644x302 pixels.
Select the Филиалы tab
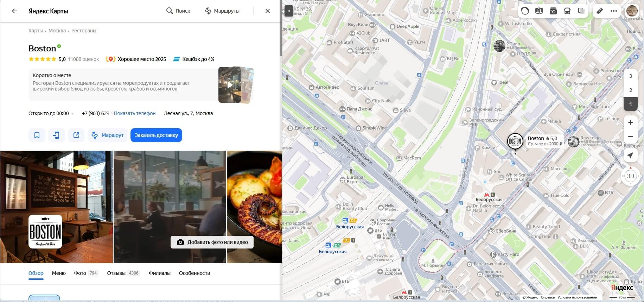coord(160,273)
